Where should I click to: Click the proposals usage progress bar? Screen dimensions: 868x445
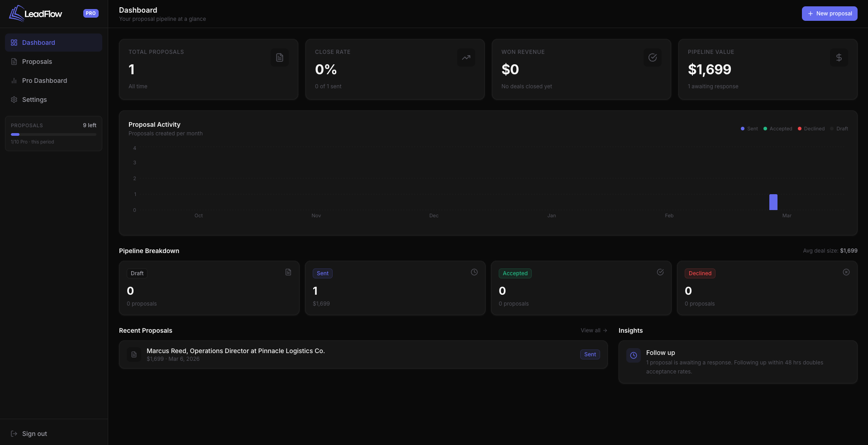point(53,134)
